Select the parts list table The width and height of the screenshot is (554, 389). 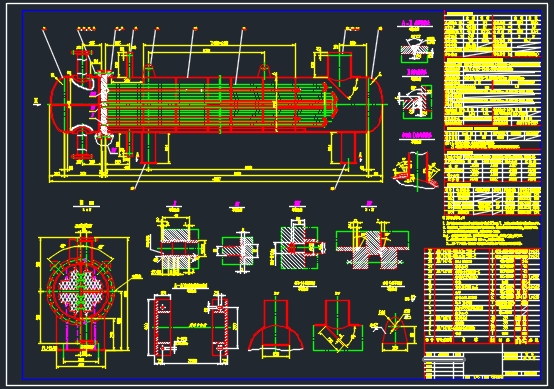[482, 296]
